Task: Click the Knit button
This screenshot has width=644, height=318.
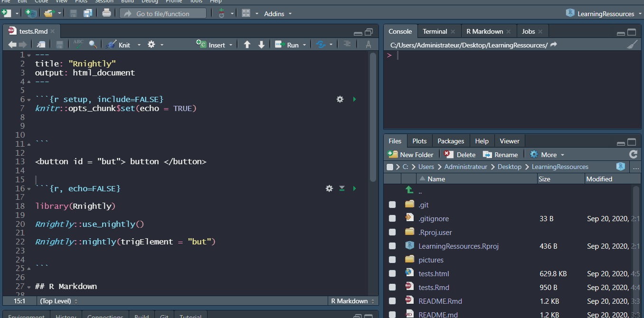Action: [x=118, y=45]
